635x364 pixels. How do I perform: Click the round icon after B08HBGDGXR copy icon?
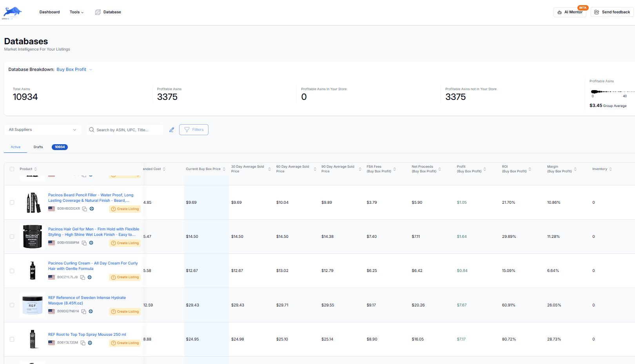(92, 209)
